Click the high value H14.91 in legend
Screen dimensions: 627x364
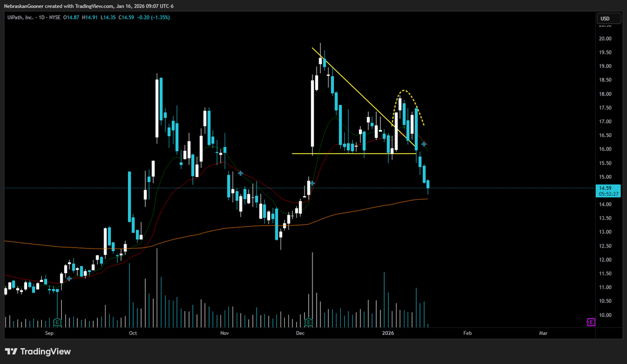pos(89,17)
